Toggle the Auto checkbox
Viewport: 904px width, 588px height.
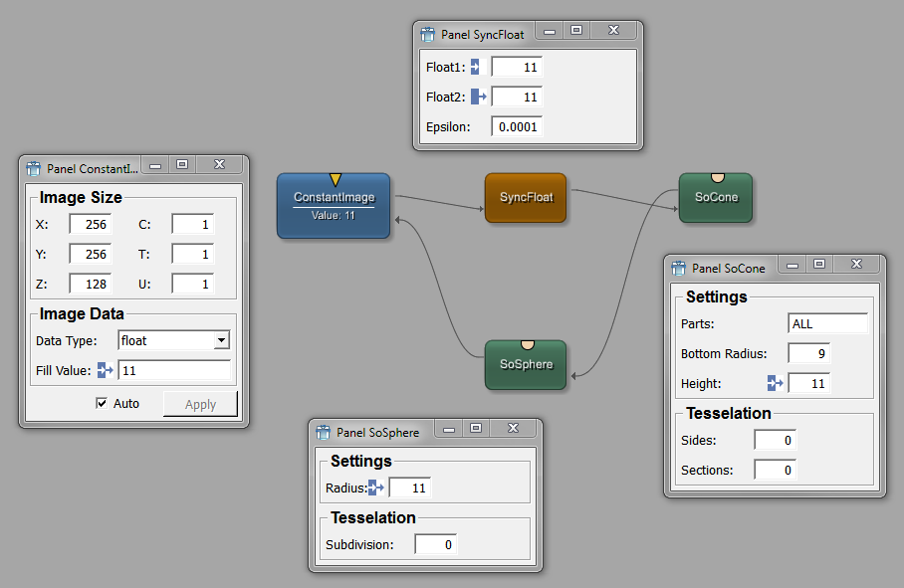(x=102, y=403)
